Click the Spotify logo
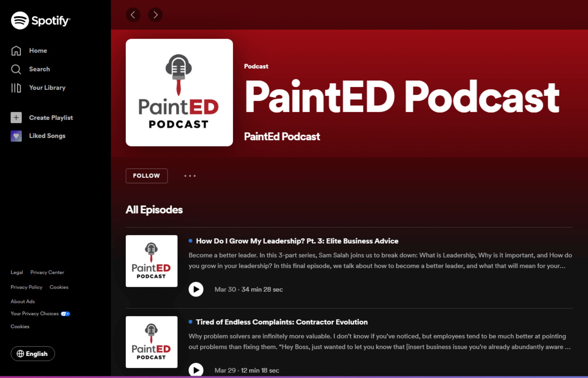The height and width of the screenshot is (378, 588). click(40, 20)
